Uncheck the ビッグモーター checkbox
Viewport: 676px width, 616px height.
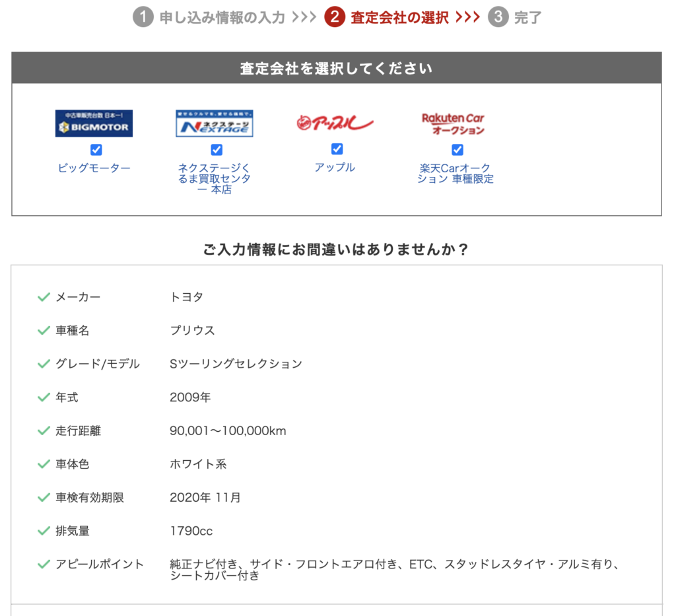tap(96, 150)
